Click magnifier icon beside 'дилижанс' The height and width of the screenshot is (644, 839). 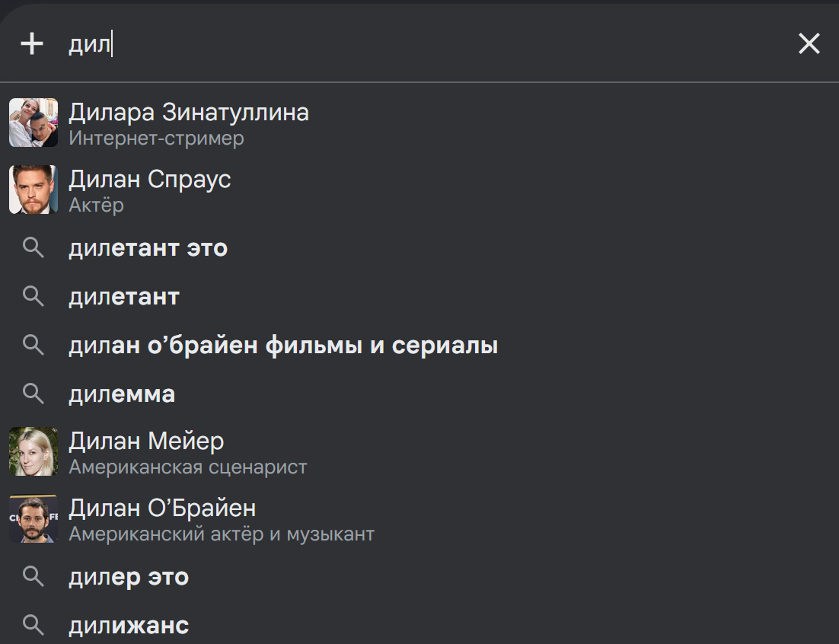pos(33,625)
